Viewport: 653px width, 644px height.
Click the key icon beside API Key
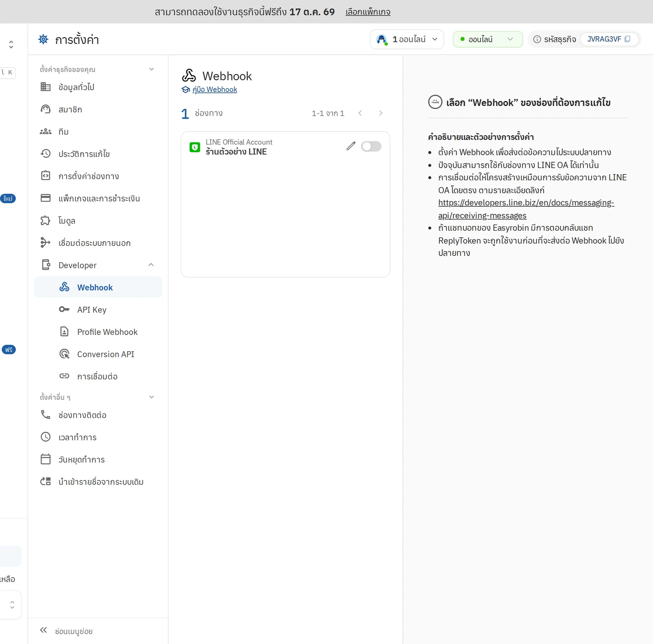tap(64, 309)
